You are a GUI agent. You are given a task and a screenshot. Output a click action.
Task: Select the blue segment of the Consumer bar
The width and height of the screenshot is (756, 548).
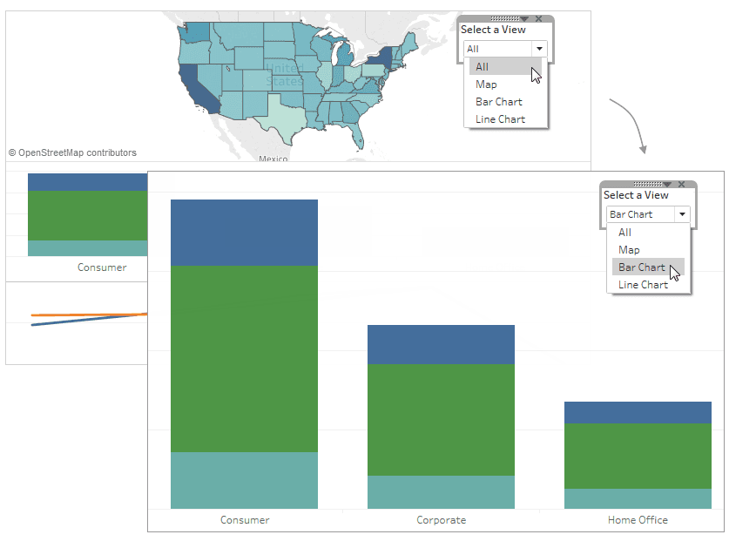[244, 233]
